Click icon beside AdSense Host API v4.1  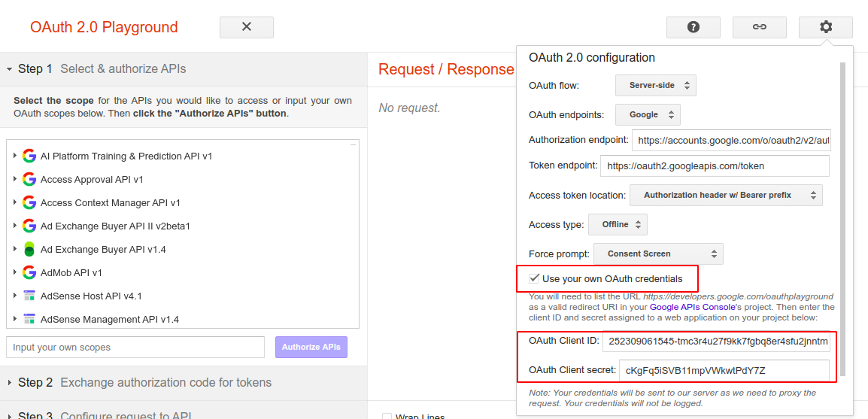(x=29, y=296)
